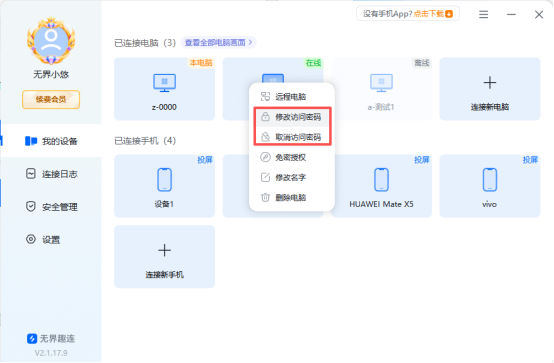Image resolution: width=554 pixels, height=363 pixels.
Task: Click the key icon for 免密授权
Action: pyautogui.click(x=265, y=157)
